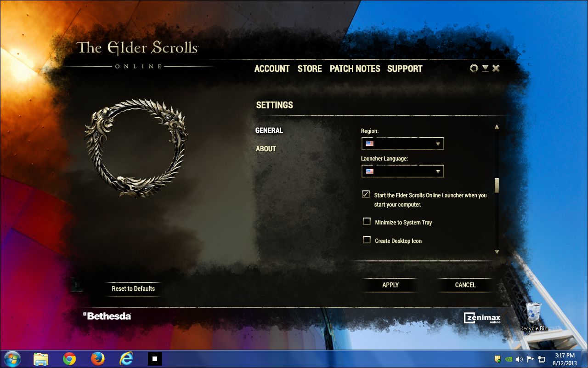Launch Google Chrome from the taskbar
This screenshot has height=368, width=588.
point(69,359)
